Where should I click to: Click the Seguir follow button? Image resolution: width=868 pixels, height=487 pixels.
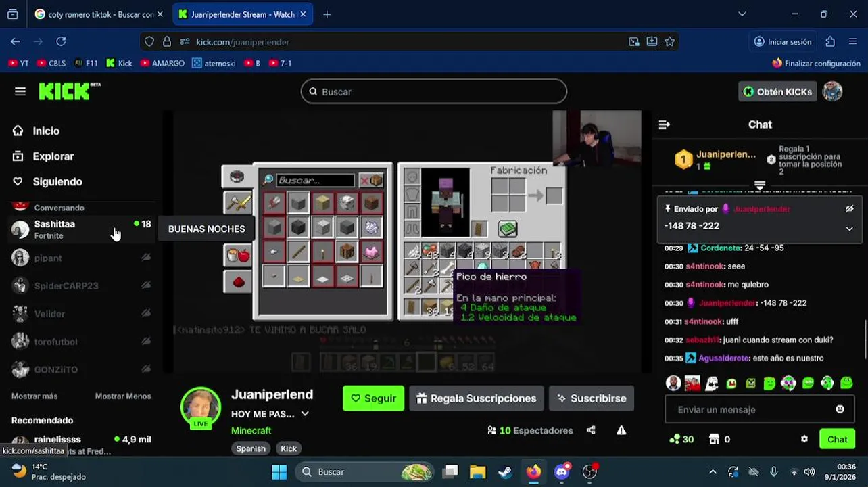[373, 398]
